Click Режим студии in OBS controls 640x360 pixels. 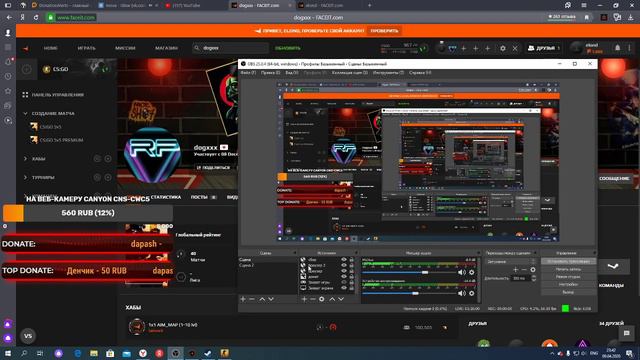point(568,277)
